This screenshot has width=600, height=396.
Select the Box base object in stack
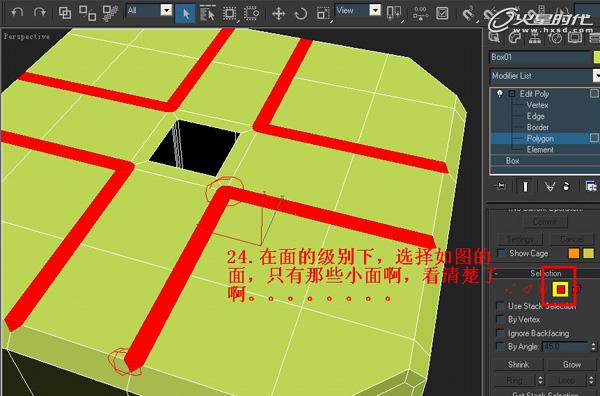click(x=512, y=161)
